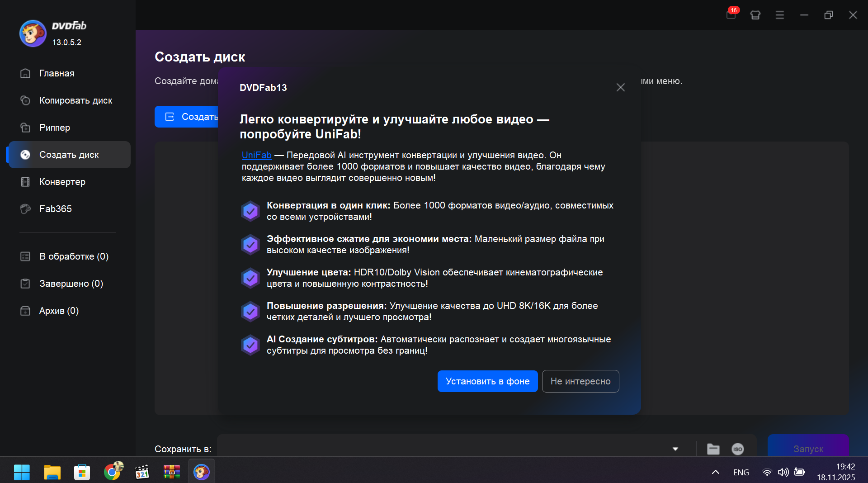The height and width of the screenshot is (483, 868).
Task: Click checkmark badge beside Конвертация в один клик
Action: [250, 211]
